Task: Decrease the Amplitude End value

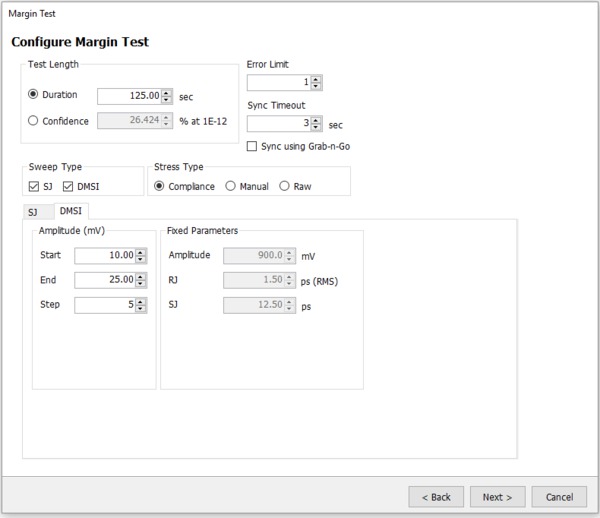Action: pyautogui.click(x=140, y=284)
